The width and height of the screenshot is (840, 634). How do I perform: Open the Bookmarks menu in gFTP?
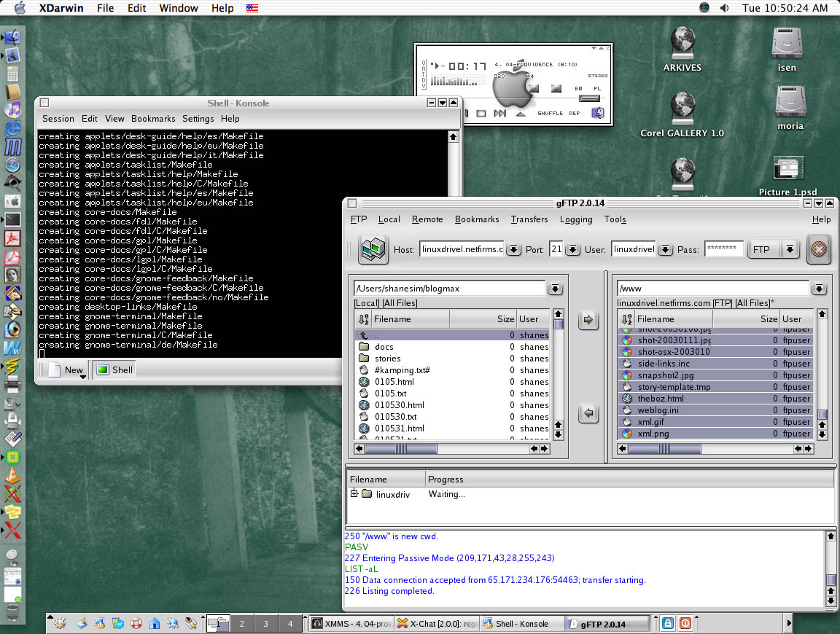point(477,219)
